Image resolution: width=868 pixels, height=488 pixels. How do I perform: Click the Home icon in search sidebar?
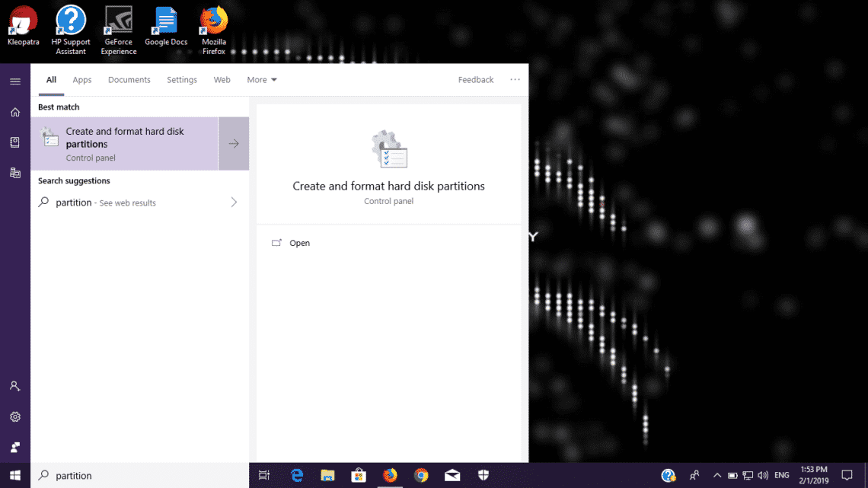(x=14, y=112)
